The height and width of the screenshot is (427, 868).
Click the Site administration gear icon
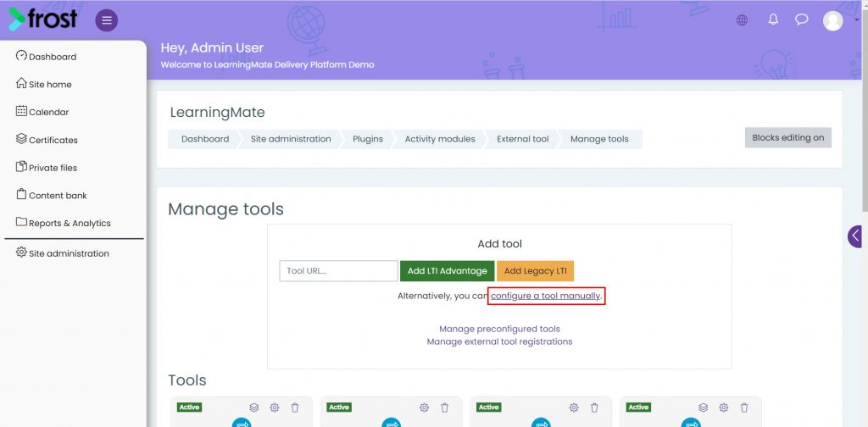point(21,252)
